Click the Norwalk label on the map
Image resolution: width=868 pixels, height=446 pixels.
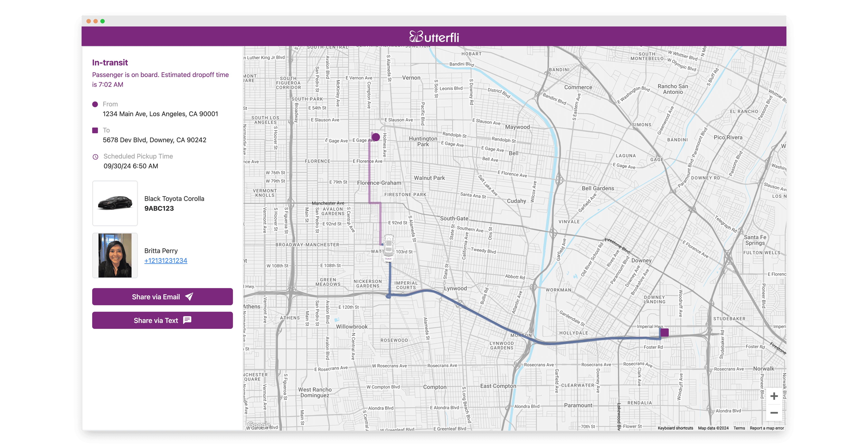pyautogui.click(x=764, y=369)
